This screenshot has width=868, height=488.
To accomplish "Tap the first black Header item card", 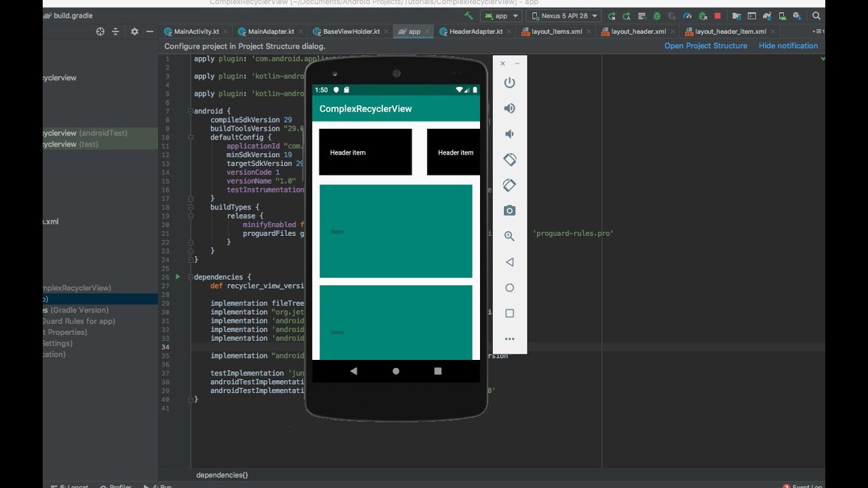I will click(365, 152).
